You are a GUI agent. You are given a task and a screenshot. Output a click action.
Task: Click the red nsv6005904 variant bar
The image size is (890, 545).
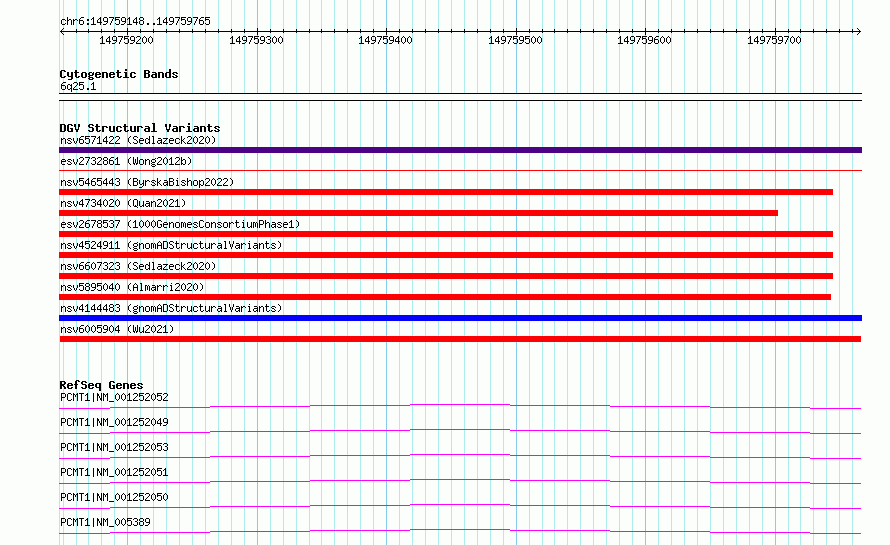(460, 339)
